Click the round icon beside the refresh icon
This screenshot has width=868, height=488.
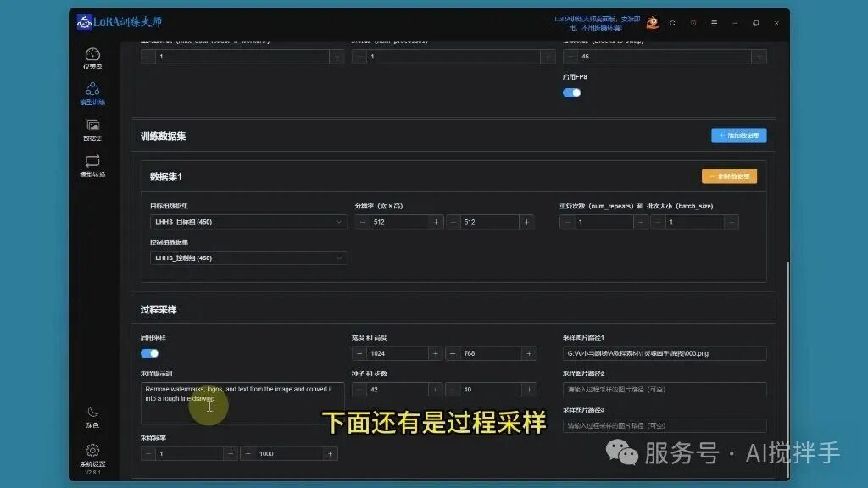click(693, 23)
